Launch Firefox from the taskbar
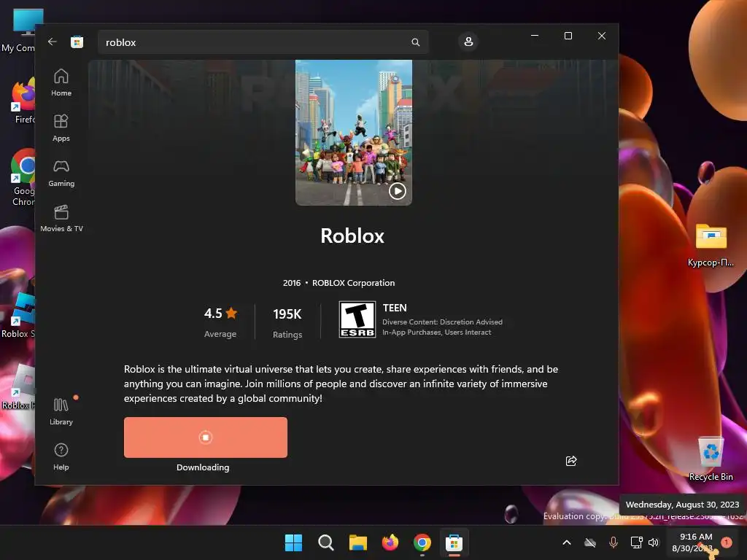 (390, 542)
